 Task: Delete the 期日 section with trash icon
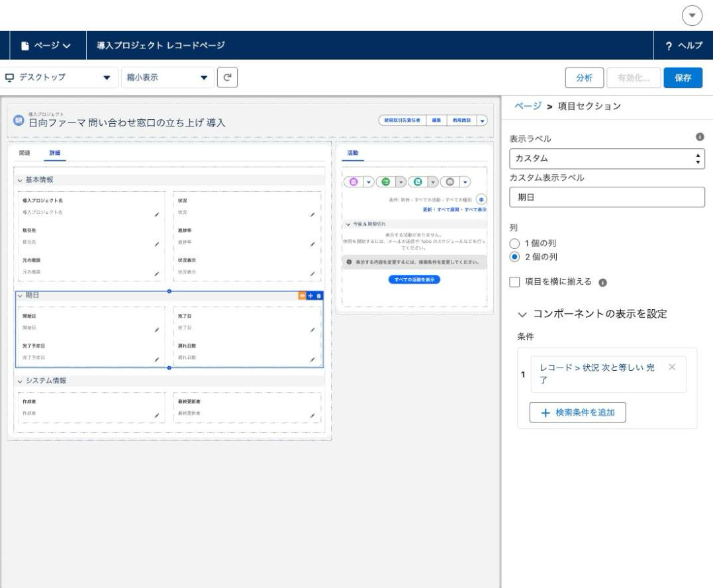tap(318, 295)
